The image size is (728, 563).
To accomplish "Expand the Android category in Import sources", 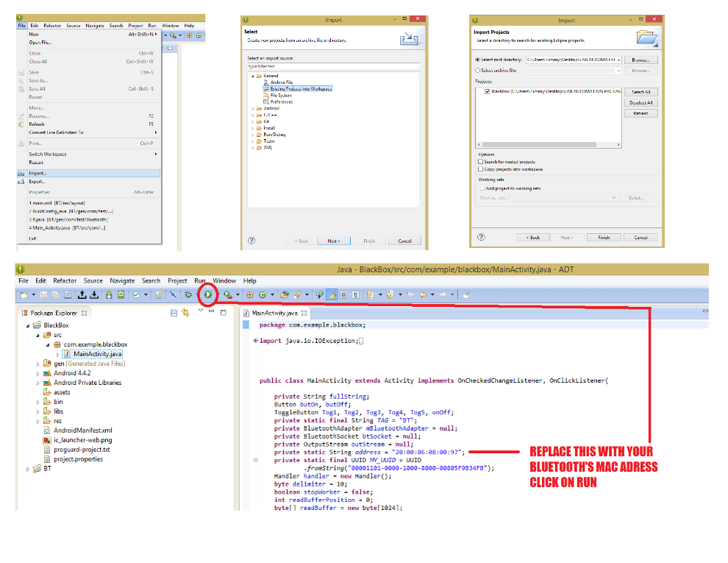I will (x=253, y=109).
